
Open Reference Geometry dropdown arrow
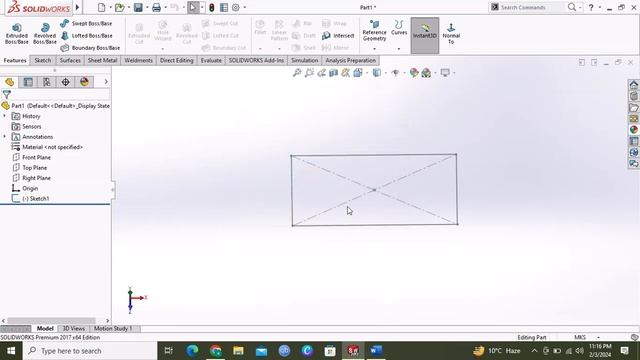(x=374, y=49)
